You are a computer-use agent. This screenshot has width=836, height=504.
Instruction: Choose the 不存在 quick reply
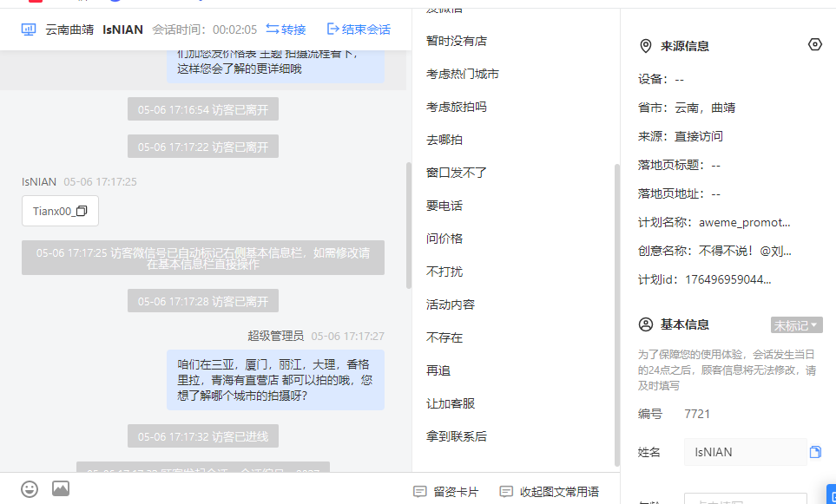(444, 337)
